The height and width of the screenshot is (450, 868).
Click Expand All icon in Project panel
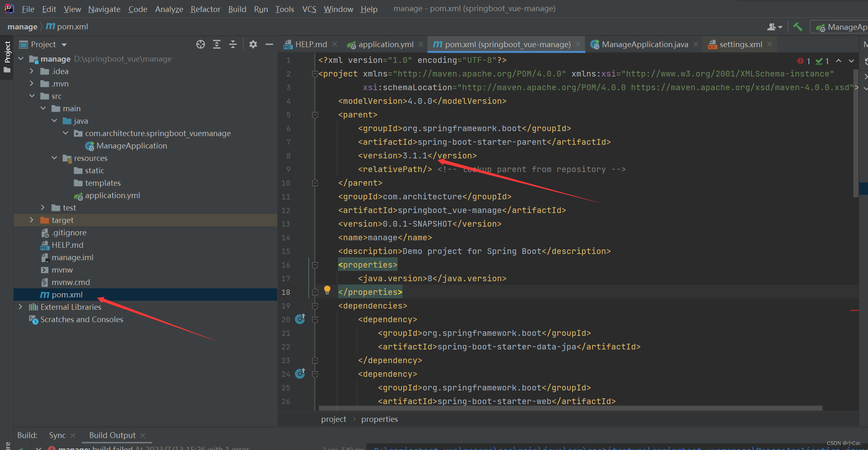click(217, 44)
